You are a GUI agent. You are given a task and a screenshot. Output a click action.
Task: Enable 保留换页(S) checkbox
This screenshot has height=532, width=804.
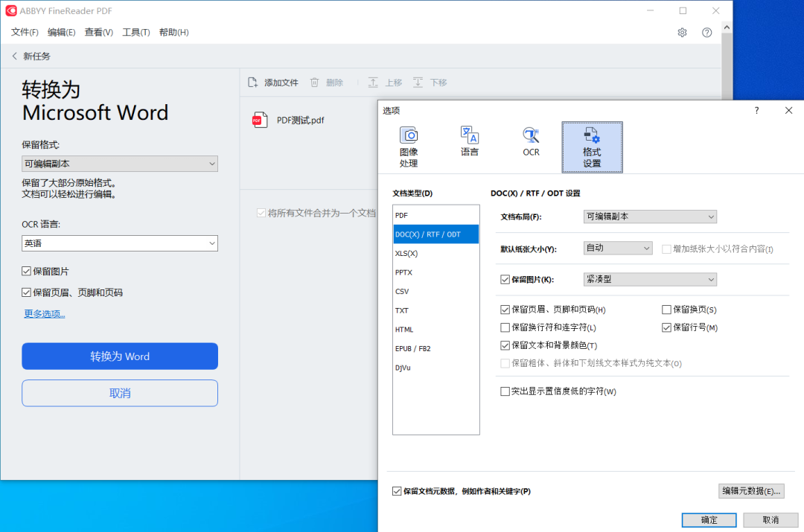point(666,310)
